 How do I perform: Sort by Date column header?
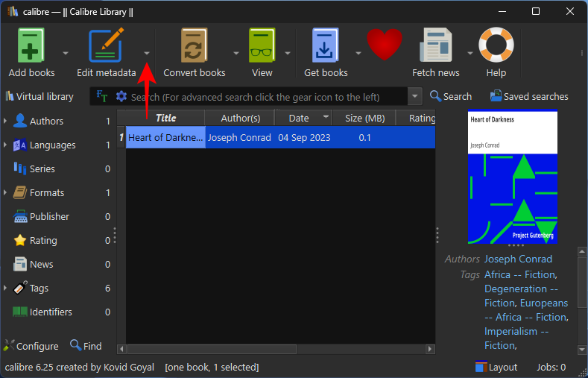click(303, 118)
